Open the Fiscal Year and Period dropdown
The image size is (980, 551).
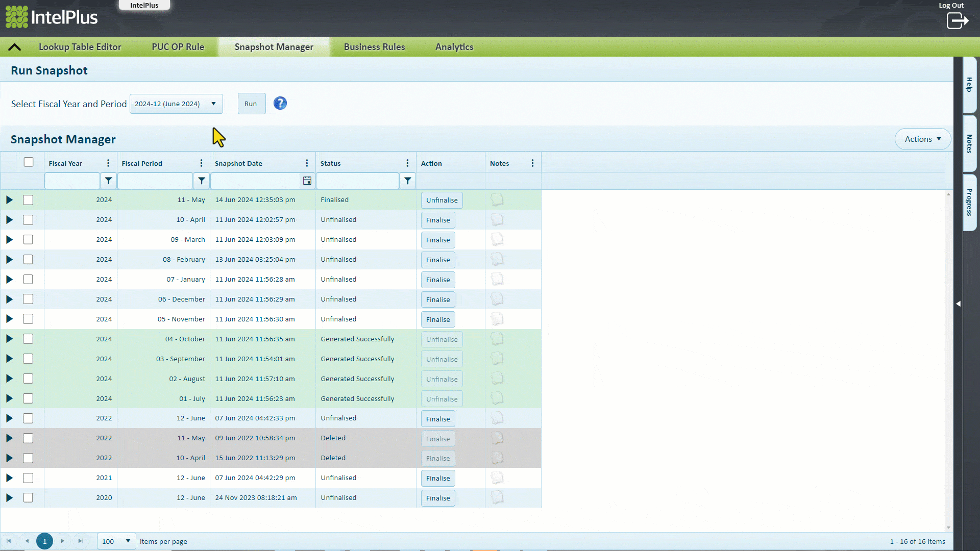coord(176,104)
